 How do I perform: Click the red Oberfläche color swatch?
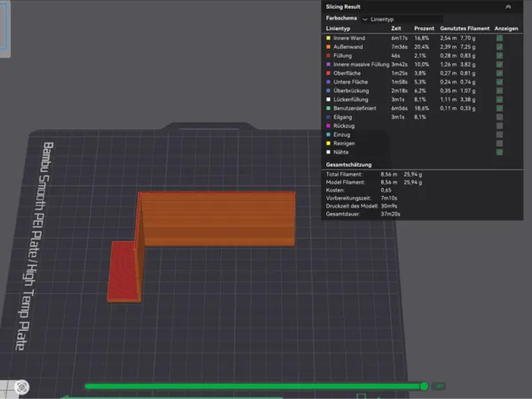pos(328,74)
